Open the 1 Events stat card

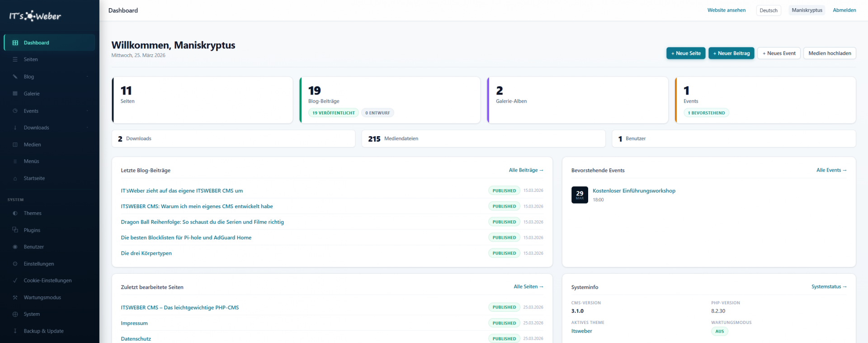coord(765,100)
